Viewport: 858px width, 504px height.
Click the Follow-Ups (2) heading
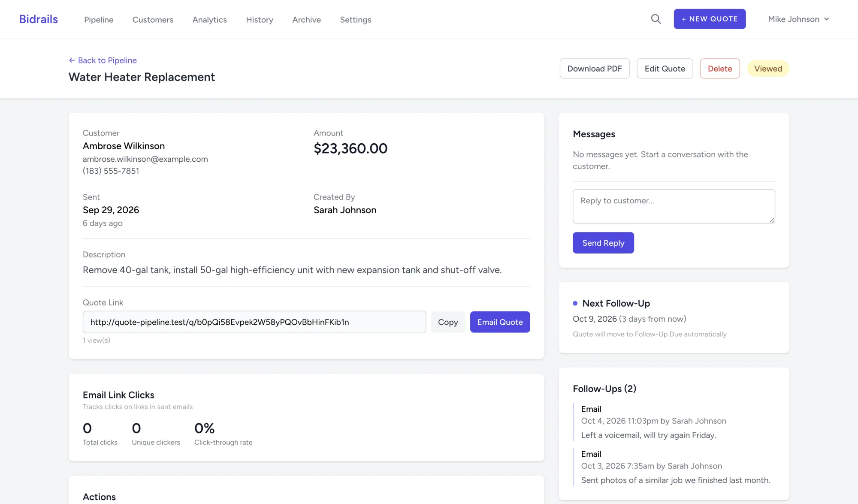pos(604,389)
